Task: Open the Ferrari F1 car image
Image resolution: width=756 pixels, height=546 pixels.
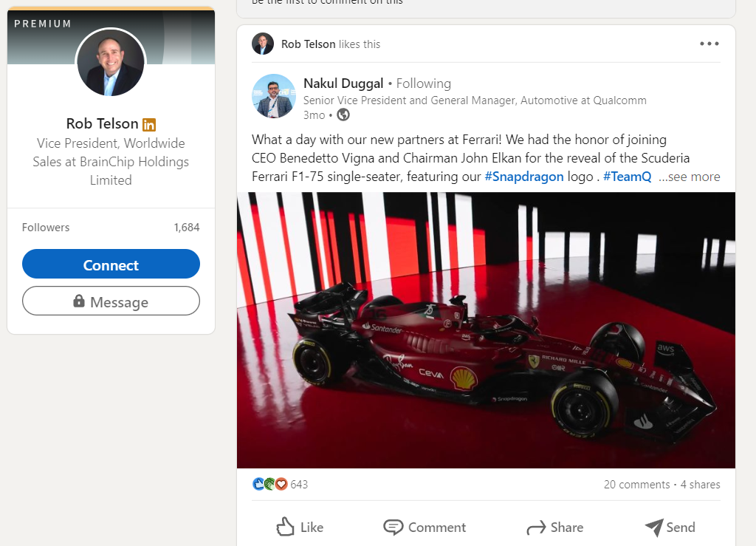Action: (x=486, y=330)
